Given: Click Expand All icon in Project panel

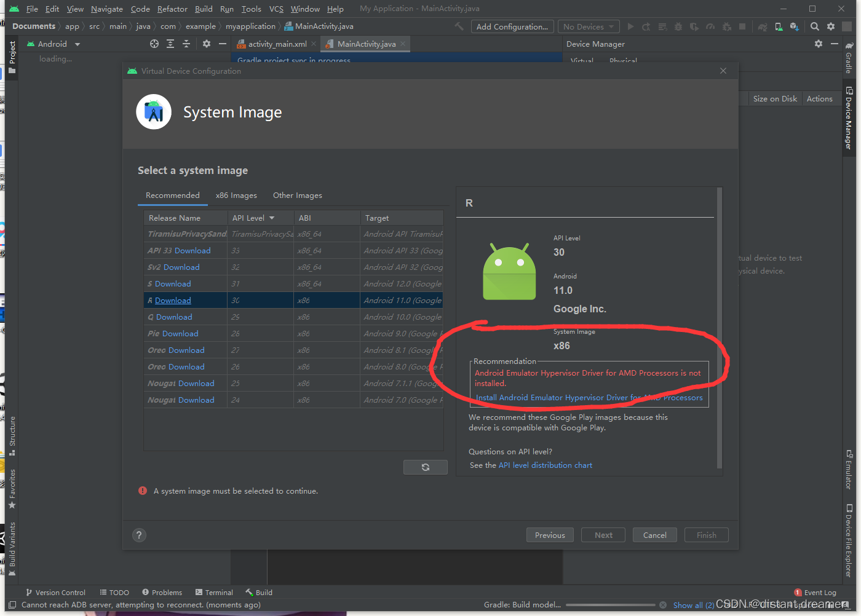Looking at the screenshot, I should click(x=170, y=44).
